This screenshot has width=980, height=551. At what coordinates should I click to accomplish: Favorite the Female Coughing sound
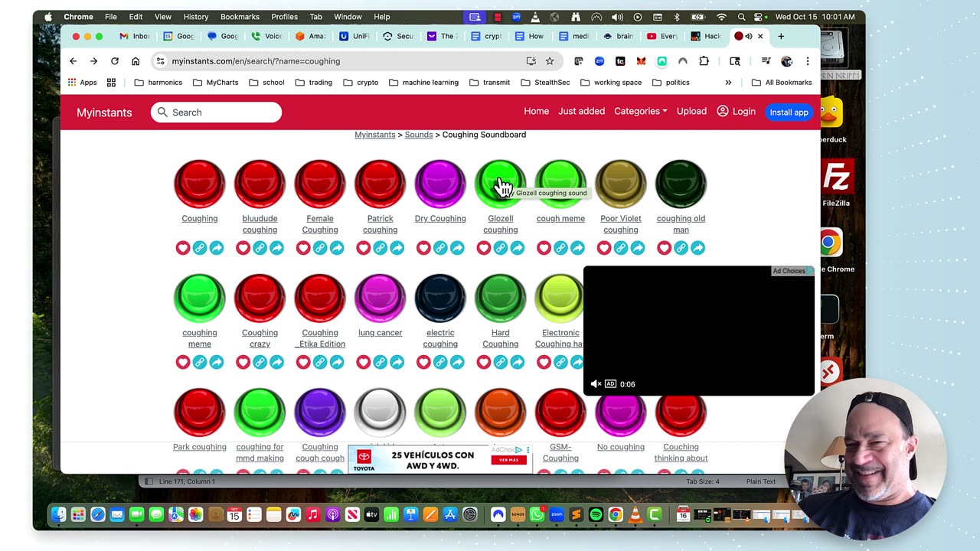(303, 248)
